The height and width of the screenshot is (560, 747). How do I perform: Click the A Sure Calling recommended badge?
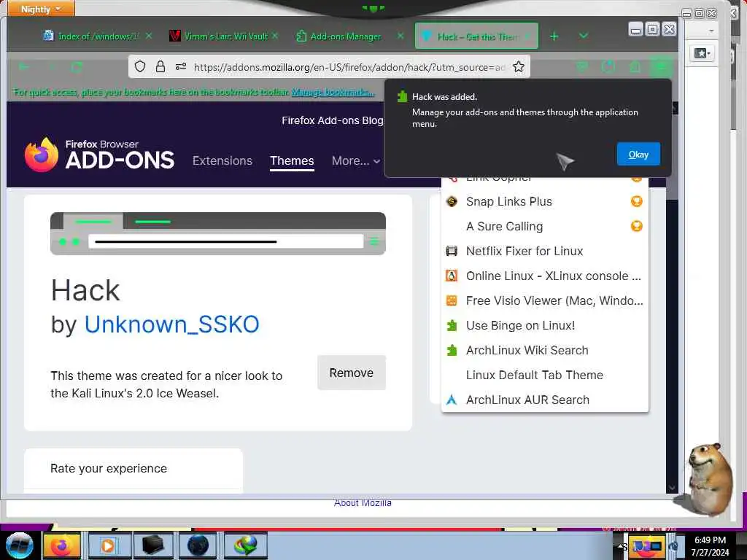coord(636,226)
